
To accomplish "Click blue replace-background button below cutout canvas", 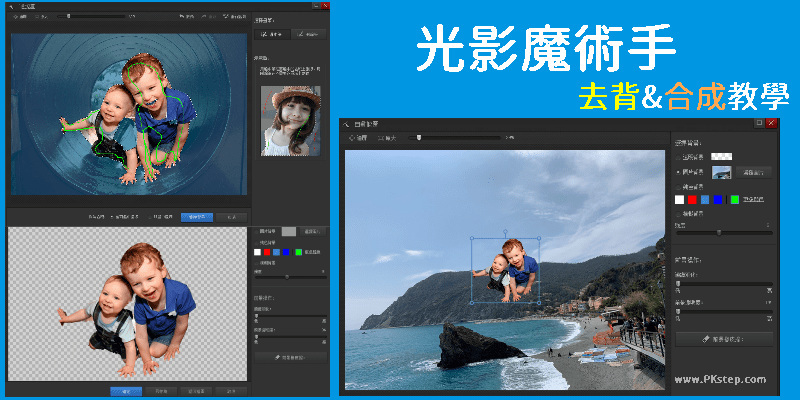I will coord(197,217).
